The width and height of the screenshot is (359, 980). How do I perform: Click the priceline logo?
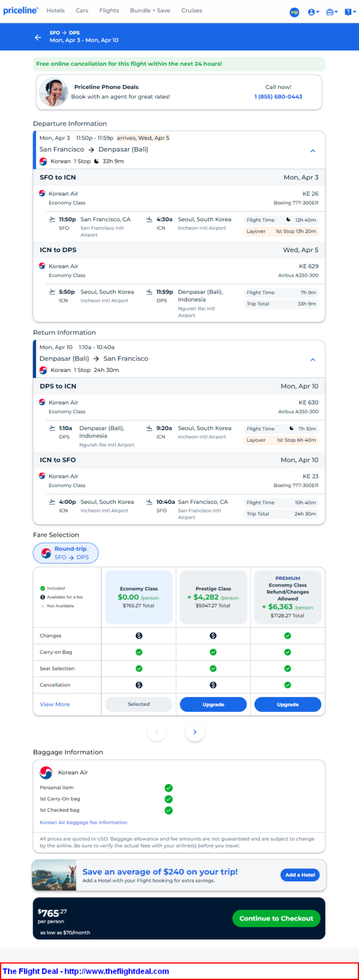(x=21, y=11)
